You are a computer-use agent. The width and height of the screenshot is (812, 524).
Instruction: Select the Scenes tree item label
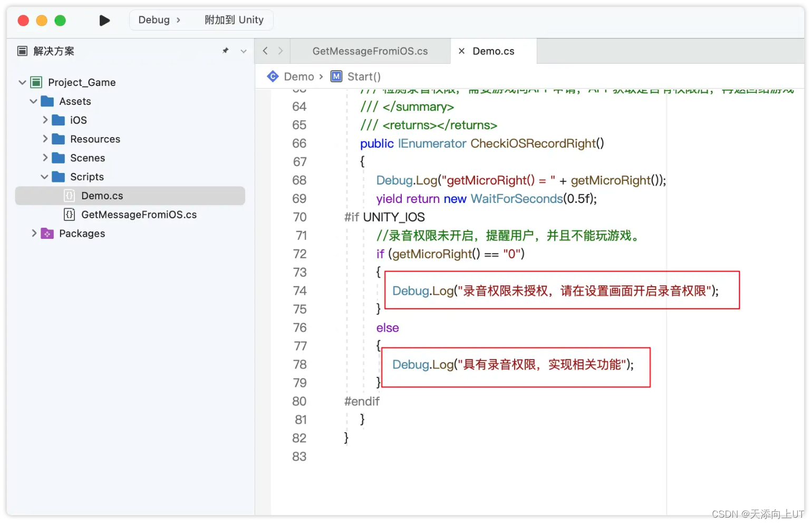point(88,158)
